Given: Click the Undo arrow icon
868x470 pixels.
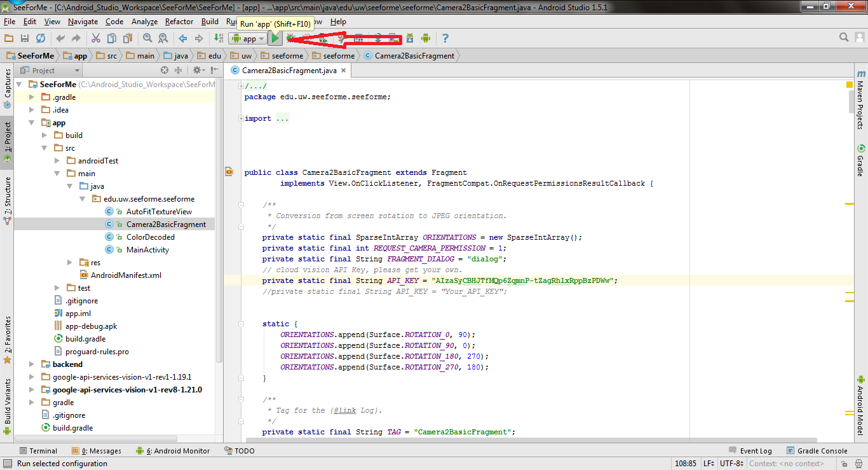Looking at the screenshot, I should pos(60,39).
